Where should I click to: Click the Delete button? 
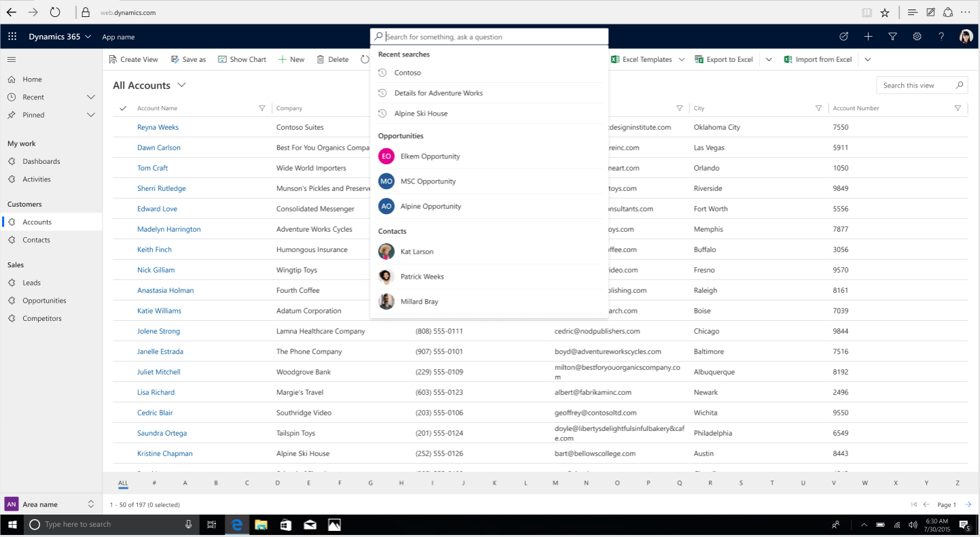click(333, 60)
